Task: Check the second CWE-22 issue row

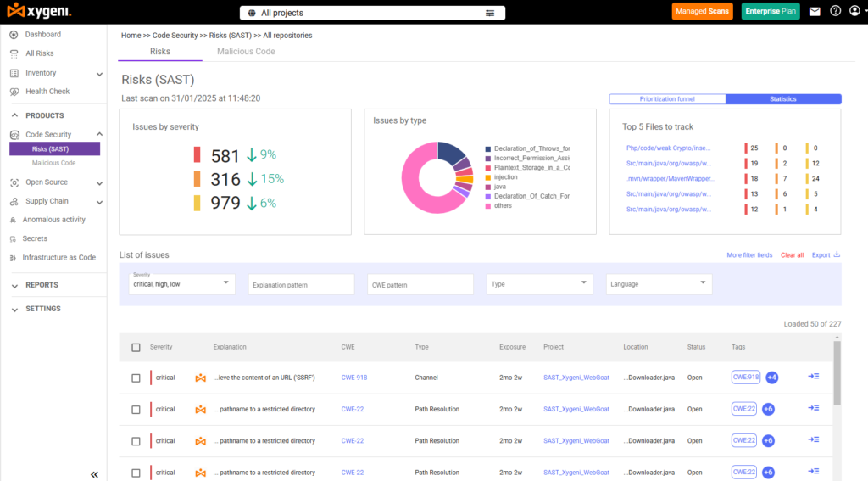Action: 136,441
